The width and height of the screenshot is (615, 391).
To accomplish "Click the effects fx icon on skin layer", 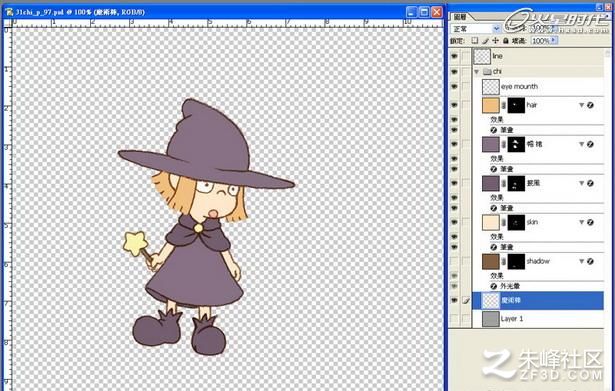I will tap(590, 222).
